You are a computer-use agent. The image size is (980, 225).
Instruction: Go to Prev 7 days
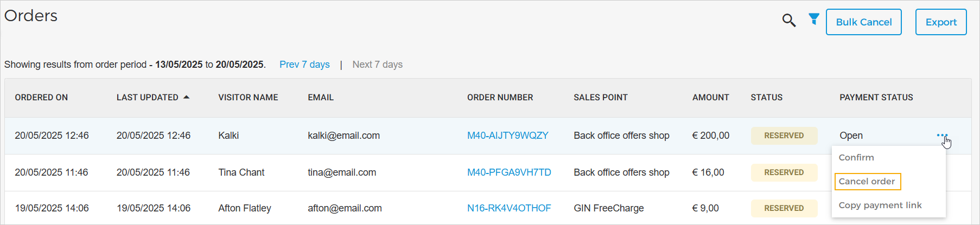[x=304, y=65]
